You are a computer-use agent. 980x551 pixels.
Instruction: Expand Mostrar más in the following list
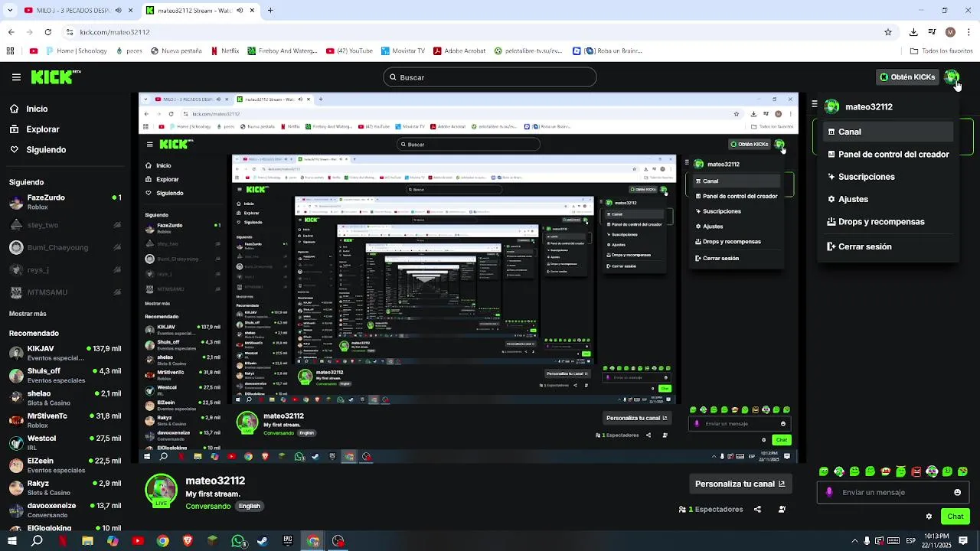tap(28, 314)
